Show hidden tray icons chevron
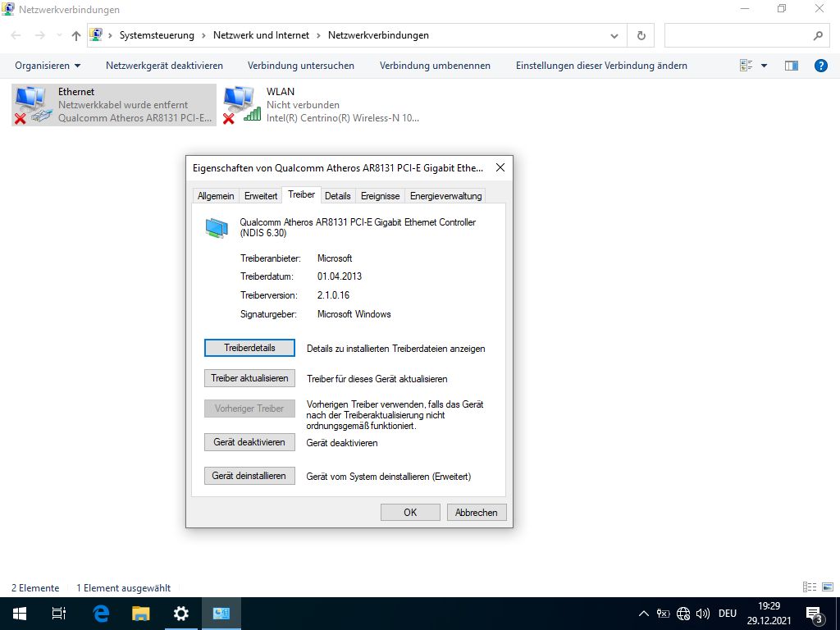Viewport: 840px width, 630px height. (644, 614)
